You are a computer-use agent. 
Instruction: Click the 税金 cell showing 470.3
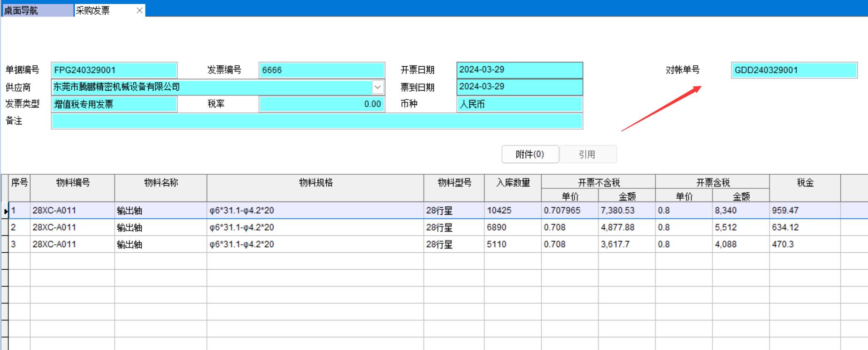click(x=805, y=244)
